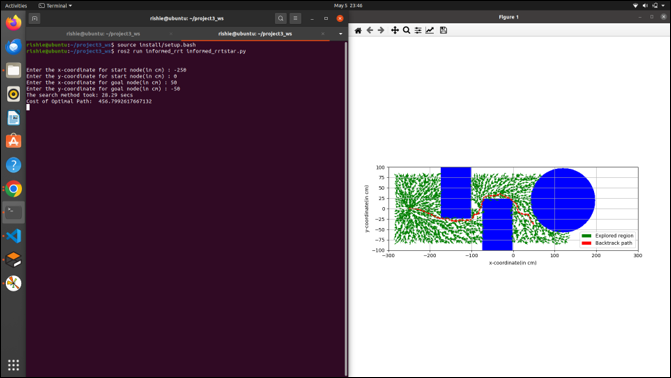Click the x-coordinateIn cm) axis label

pos(513,263)
